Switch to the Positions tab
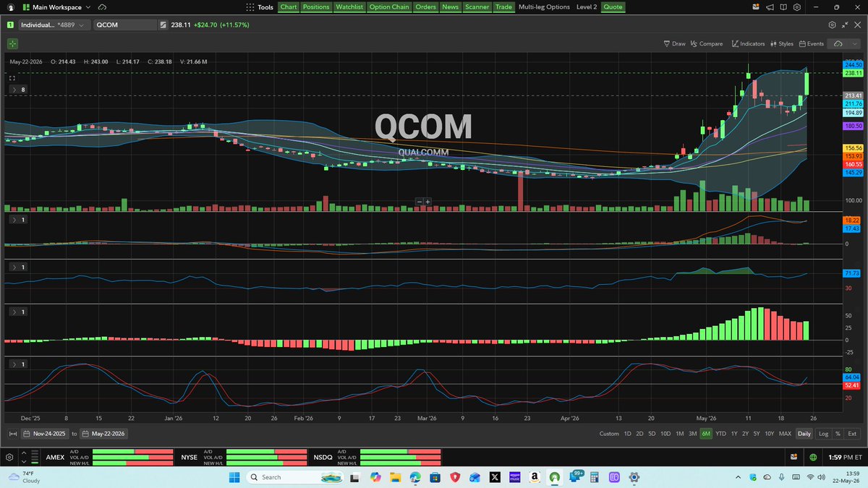868x488 pixels. pos(315,7)
